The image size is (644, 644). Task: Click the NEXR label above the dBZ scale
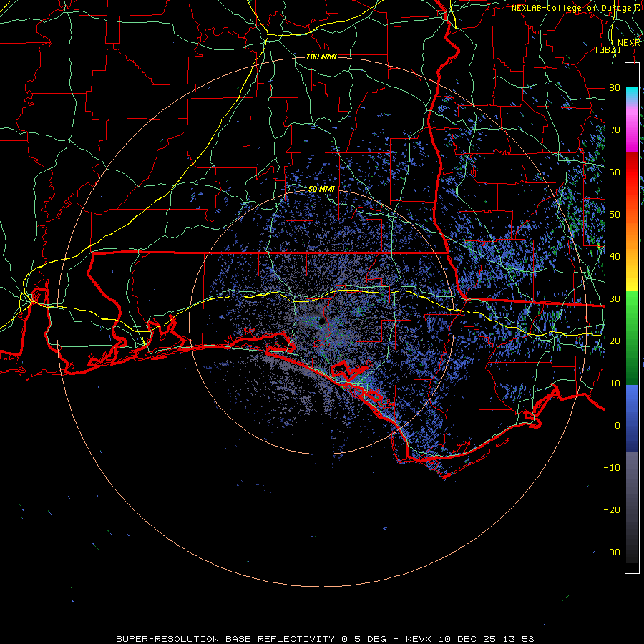tap(629, 43)
